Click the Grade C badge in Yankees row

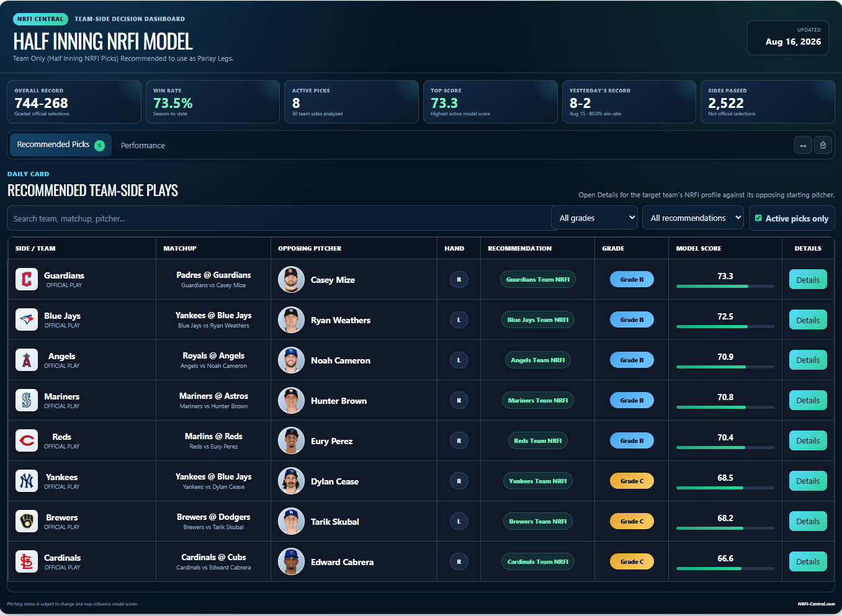point(632,481)
